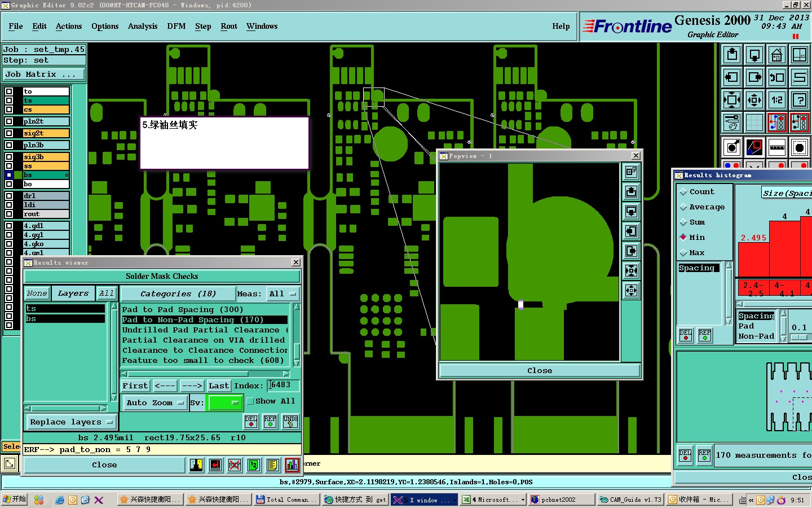
Task: Open the DFM menu
Action: tap(176, 27)
